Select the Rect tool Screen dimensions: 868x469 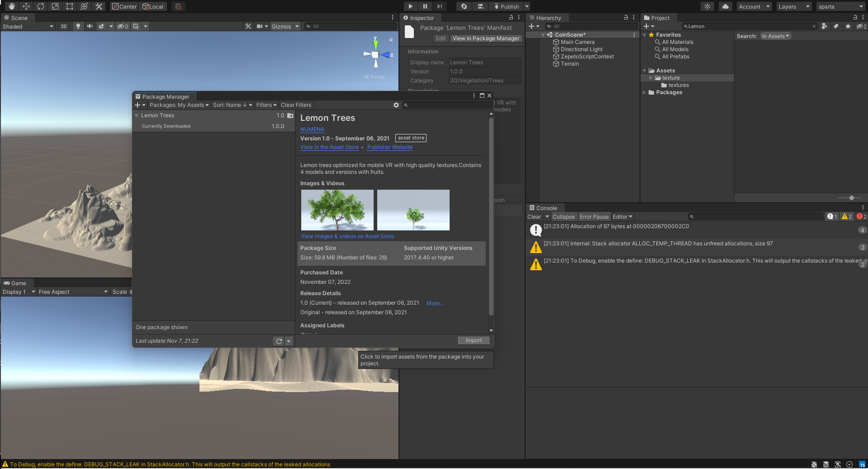click(69, 6)
